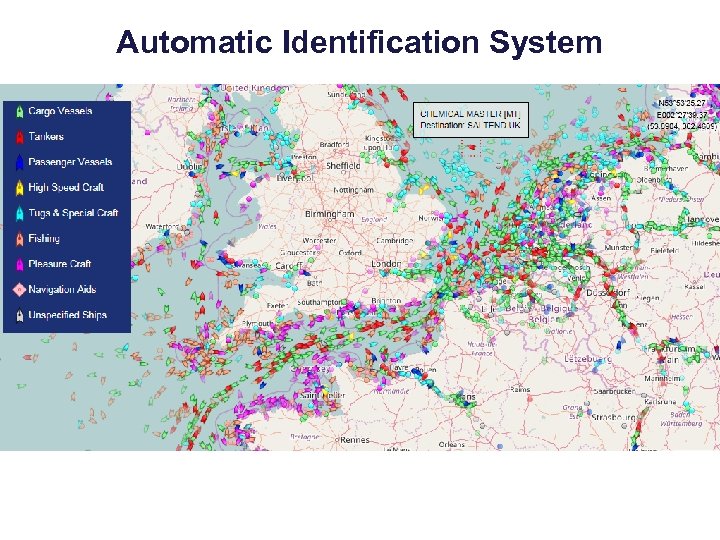Click the Nottingham city label on map

coord(354,190)
